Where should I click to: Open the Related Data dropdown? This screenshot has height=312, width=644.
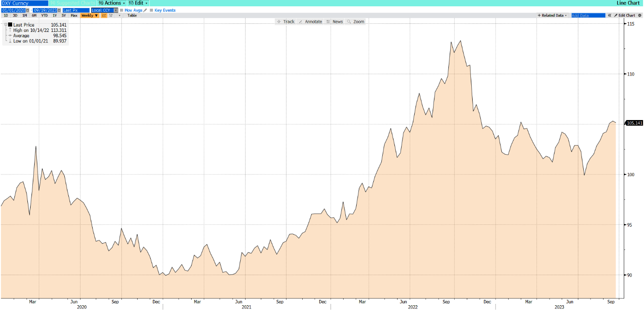552,15
